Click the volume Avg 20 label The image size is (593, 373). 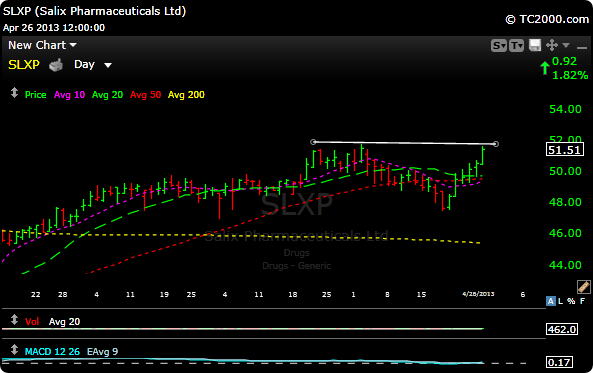click(x=64, y=322)
